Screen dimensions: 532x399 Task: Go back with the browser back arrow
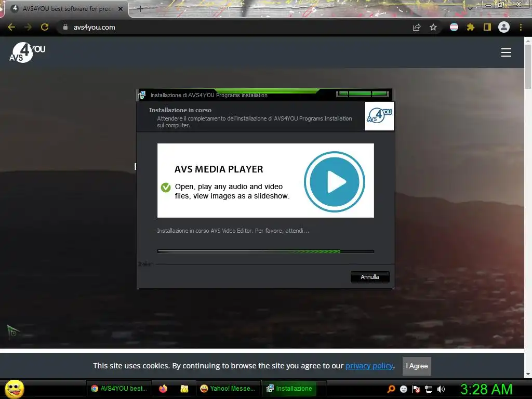(x=11, y=27)
